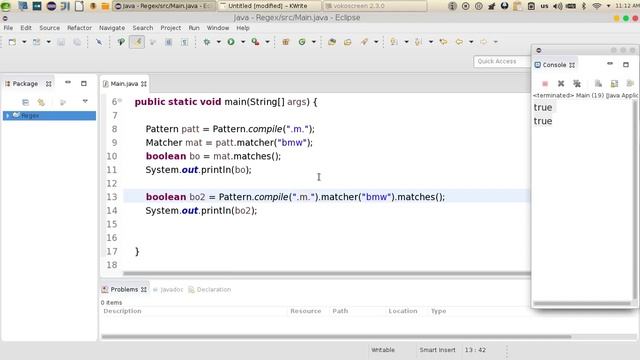
Task: Click the Debug toolbar icon
Action: click(x=207, y=42)
